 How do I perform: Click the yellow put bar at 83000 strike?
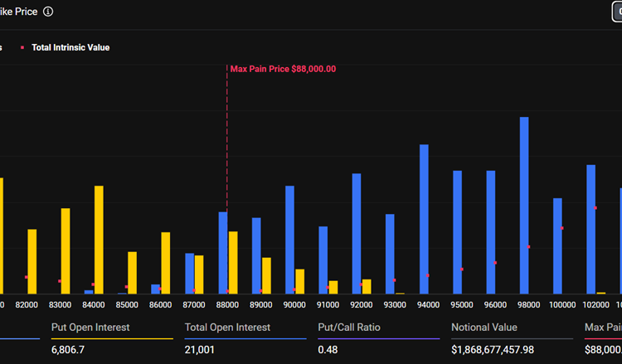tap(66, 250)
